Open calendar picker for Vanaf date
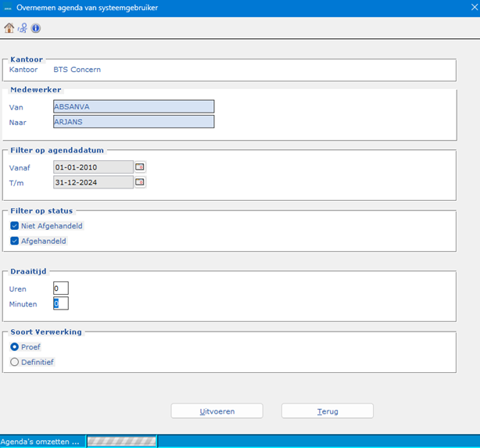The image size is (480, 448). (140, 167)
